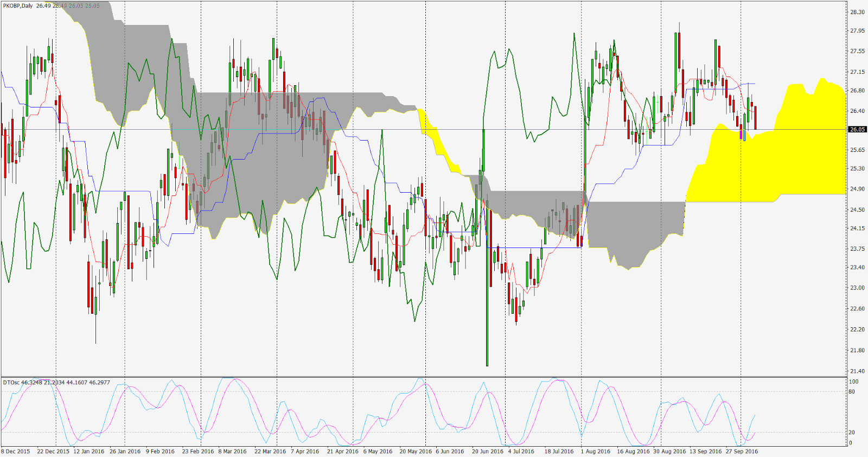Click the 9 Feb 2016 date
This screenshot has width=868, height=457.
(161, 452)
